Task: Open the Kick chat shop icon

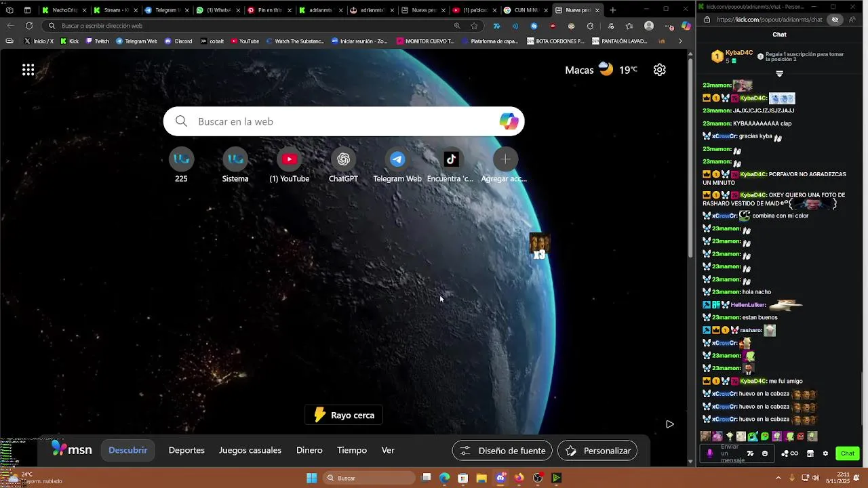Action: (810, 453)
